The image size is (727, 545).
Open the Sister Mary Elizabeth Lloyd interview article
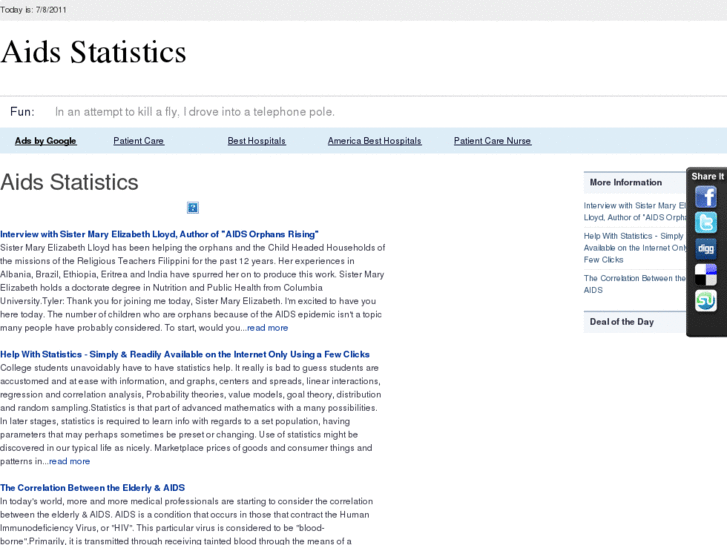click(x=159, y=234)
